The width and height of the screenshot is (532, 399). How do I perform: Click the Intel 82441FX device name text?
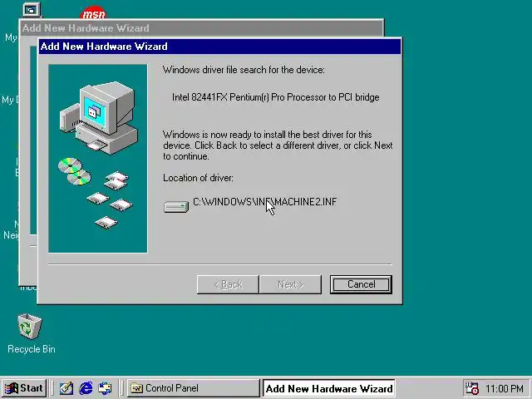coord(275,97)
